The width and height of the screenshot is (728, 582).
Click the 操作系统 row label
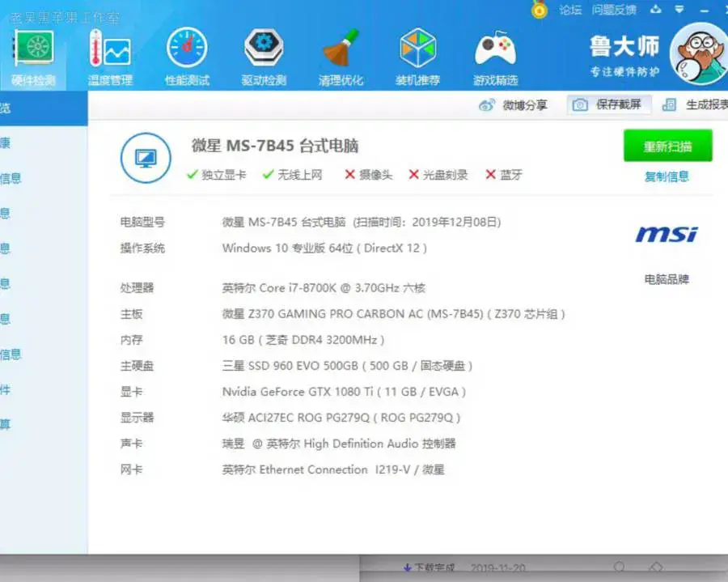coord(142,248)
